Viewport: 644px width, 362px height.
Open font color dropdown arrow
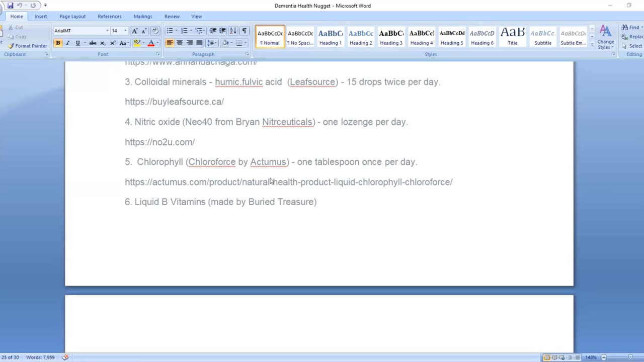click(x=156, y=43)
